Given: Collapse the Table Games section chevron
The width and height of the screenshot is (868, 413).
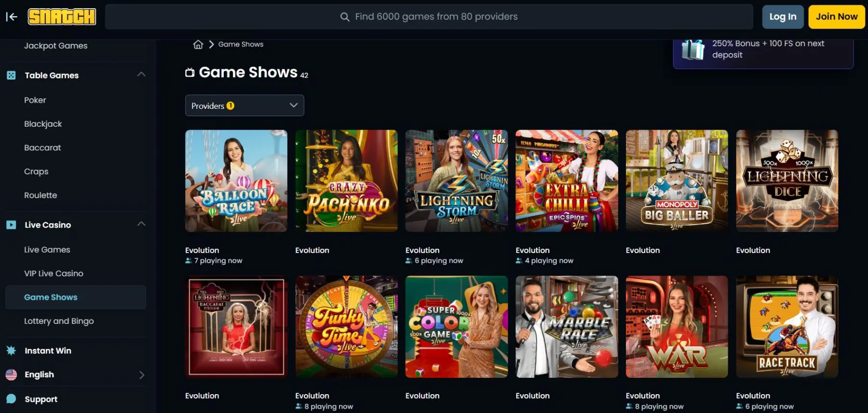Looking at the screenshot, I should (x=141, y=74).
